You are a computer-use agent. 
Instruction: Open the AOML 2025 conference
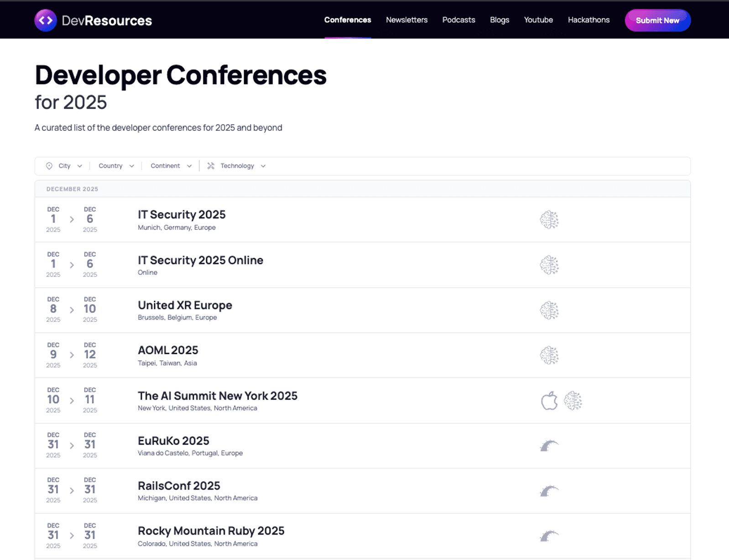[x=168, y=350]
